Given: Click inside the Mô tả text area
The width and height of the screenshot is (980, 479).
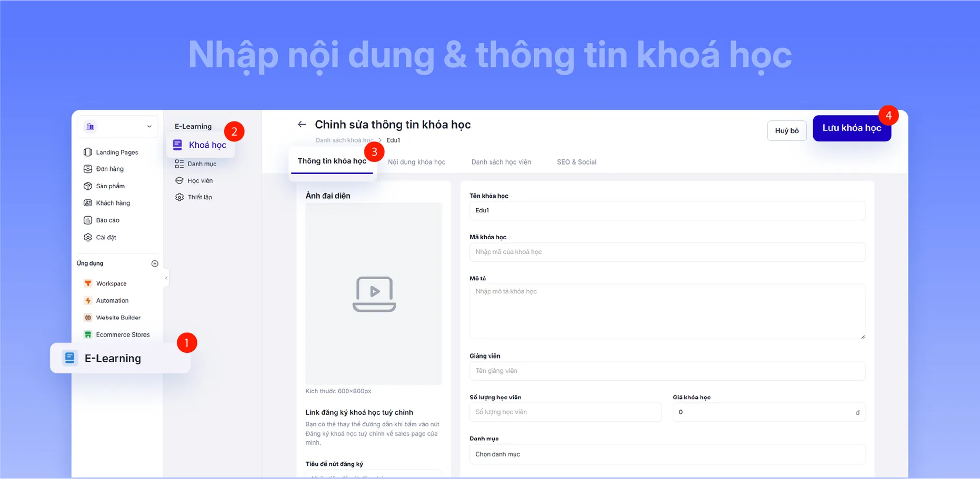Looking at the screenshot, I should (667, 311).
